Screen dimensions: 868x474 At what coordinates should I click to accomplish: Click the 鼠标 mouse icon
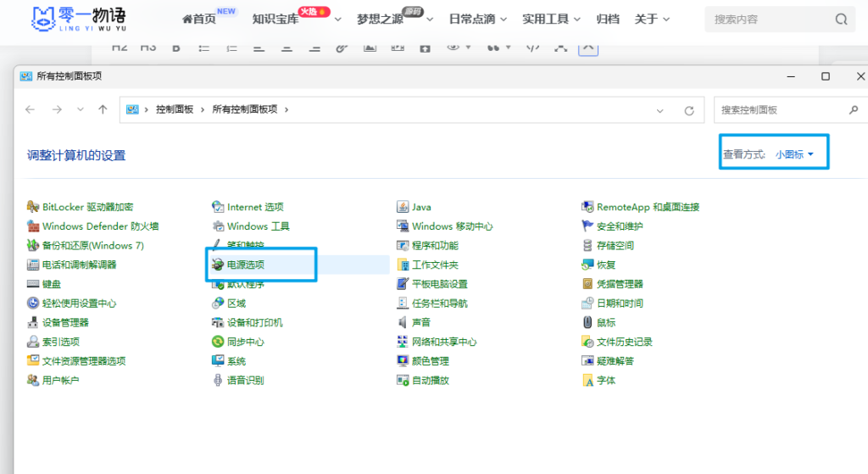click(x=588, y=322)
